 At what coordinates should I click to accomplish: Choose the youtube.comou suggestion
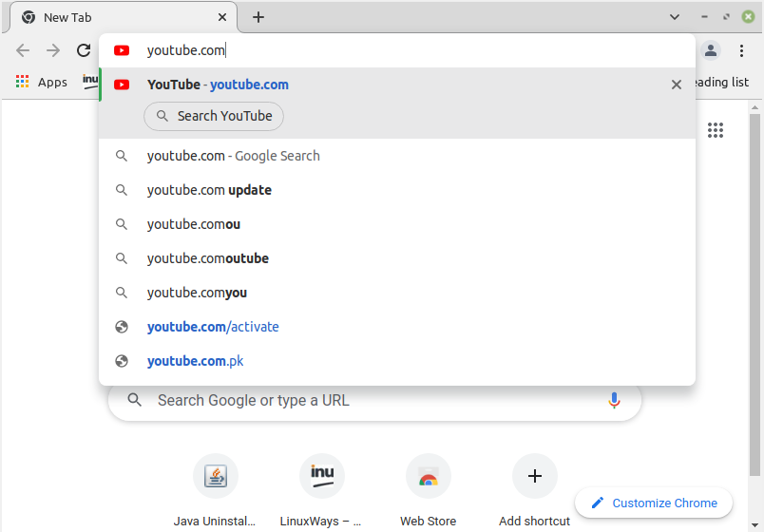coord(397,224)
